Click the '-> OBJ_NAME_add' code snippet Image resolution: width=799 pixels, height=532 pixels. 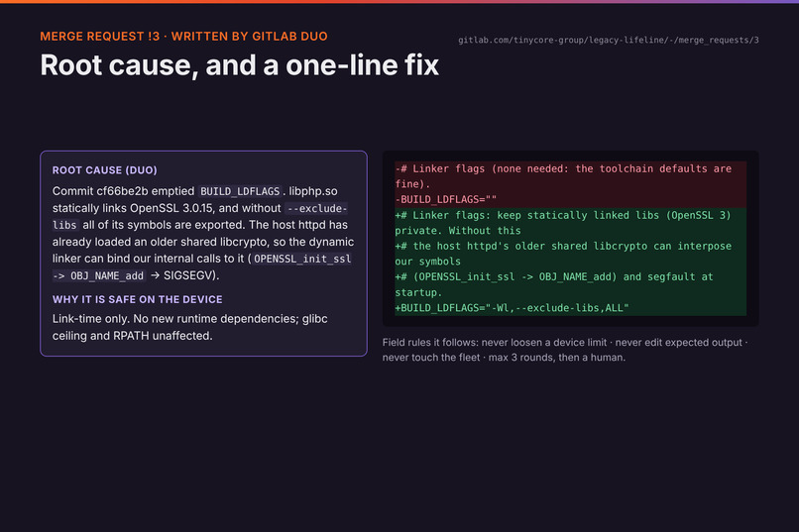[99, 275]
